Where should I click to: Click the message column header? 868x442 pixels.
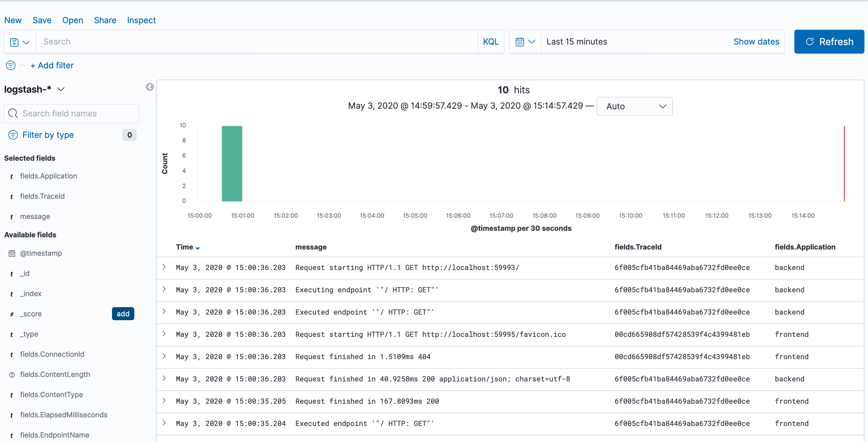click(x=311, y=247)
